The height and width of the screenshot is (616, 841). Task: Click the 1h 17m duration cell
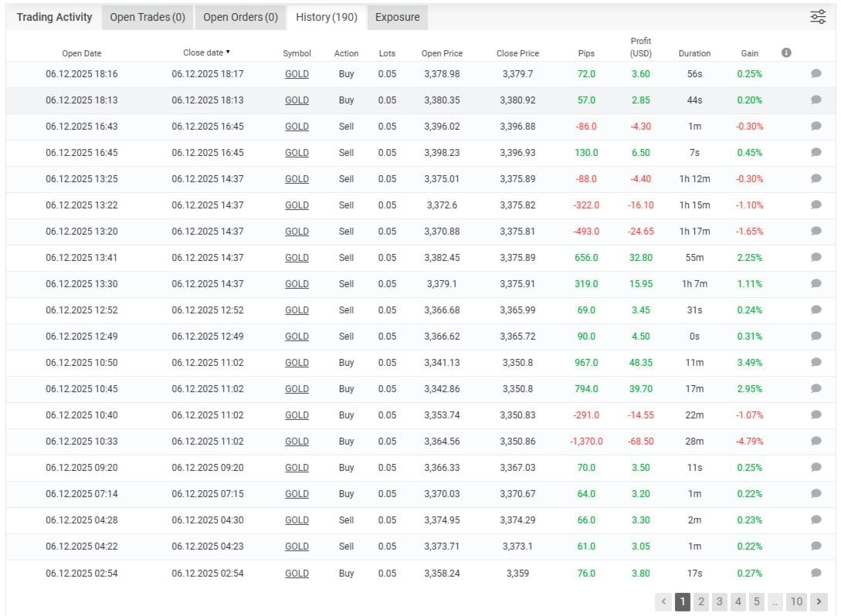[x=694, y=231]
